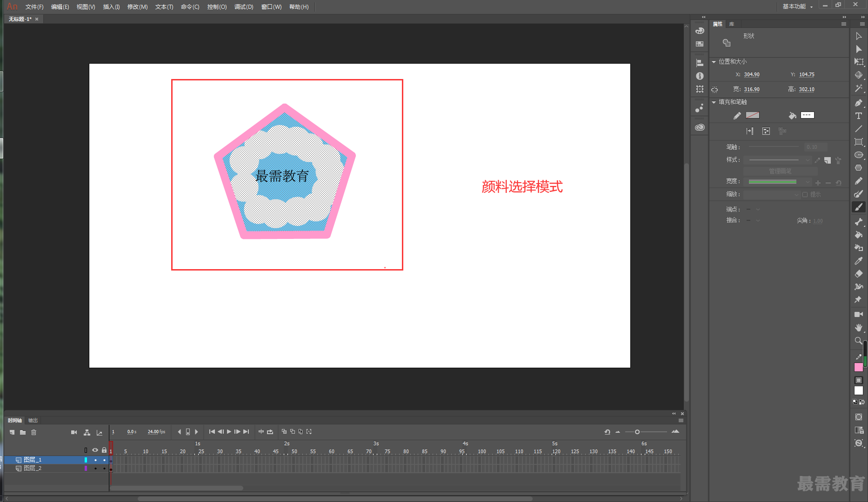
Task: Open the Swatches panel icon
Action: pos(700,44)
